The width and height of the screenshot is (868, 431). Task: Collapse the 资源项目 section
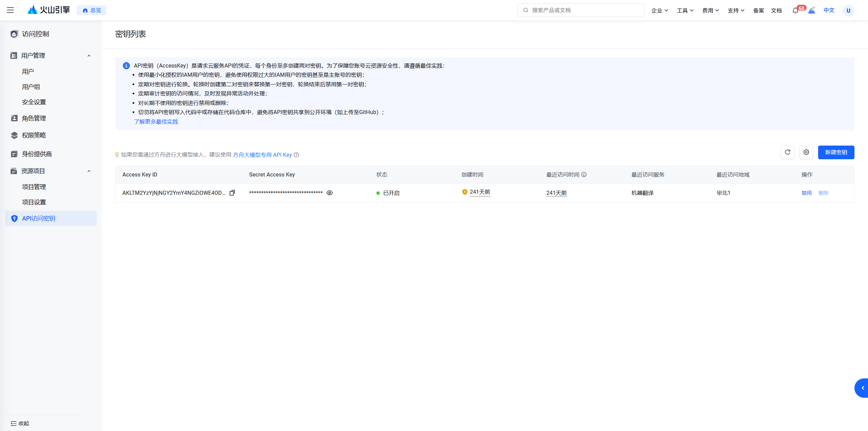(89, 171)
